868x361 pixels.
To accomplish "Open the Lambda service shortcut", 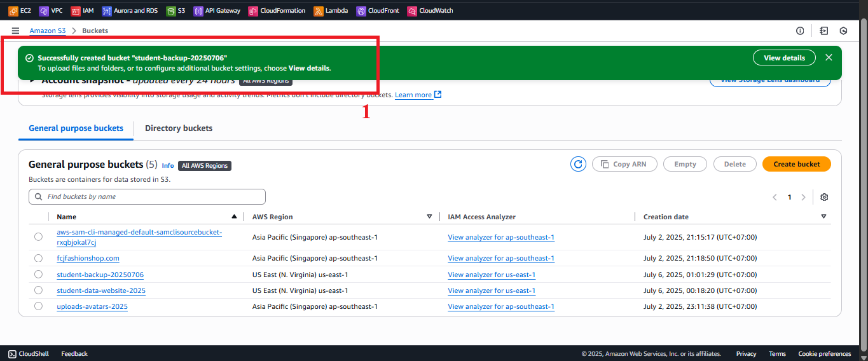I will [331, 11].
